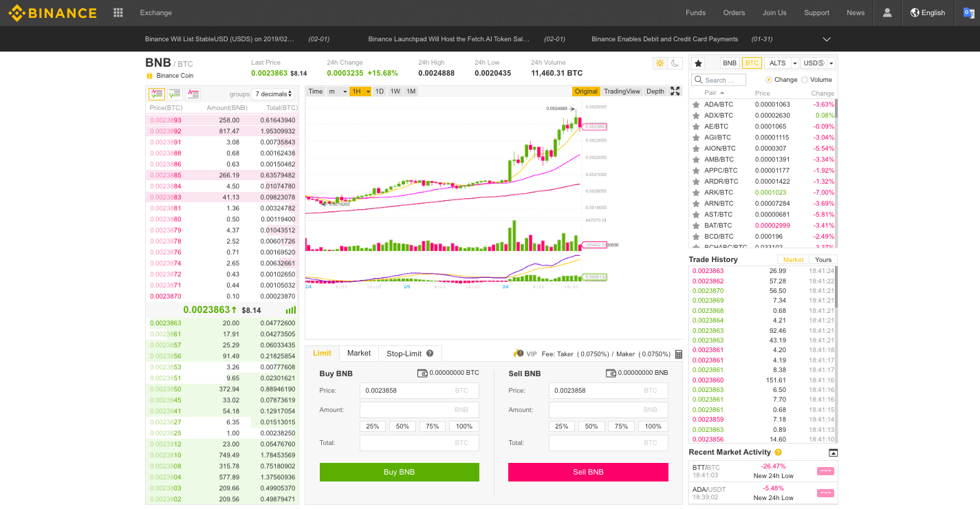Switch to the Stop-Limit order tab
This screenshot has width=980, height=509.
pos(410,354)
